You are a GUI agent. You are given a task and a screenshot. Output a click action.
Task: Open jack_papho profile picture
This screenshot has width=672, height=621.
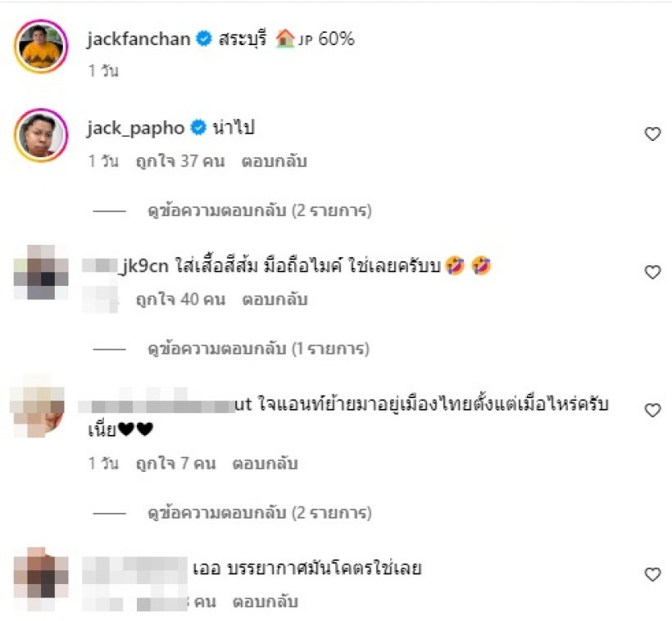point(41,135)
